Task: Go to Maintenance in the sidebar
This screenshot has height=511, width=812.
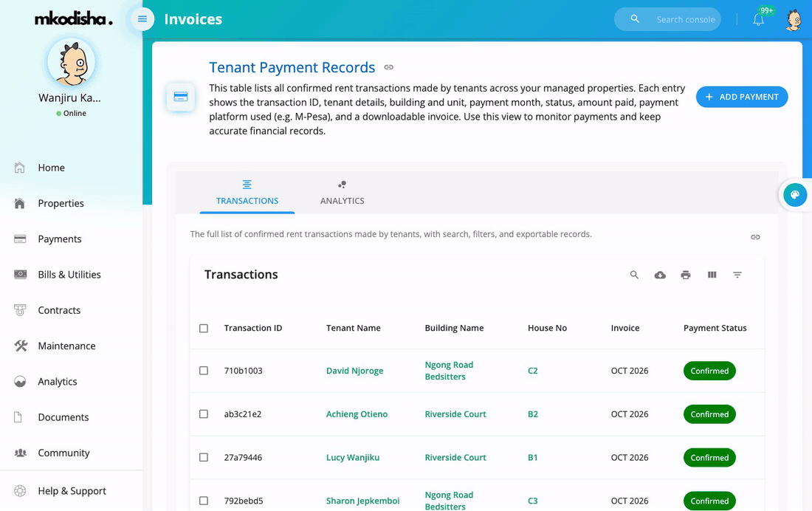Action: coord(66,346)
